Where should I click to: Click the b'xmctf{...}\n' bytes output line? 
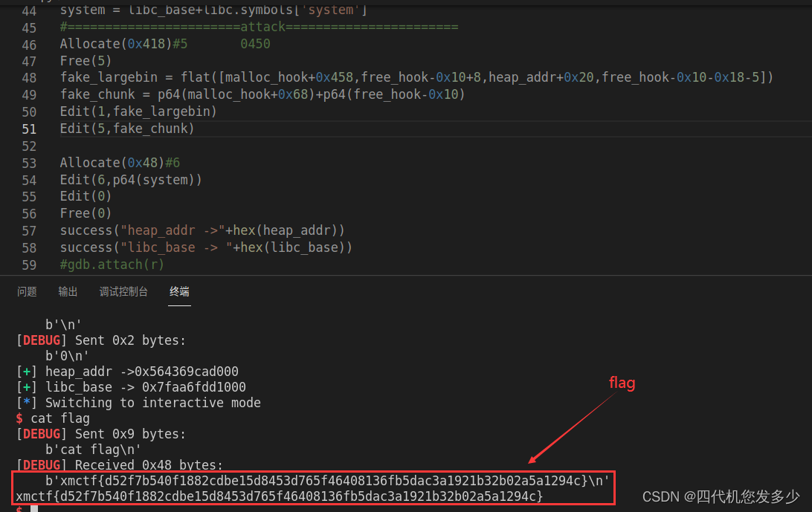[327, 481]
